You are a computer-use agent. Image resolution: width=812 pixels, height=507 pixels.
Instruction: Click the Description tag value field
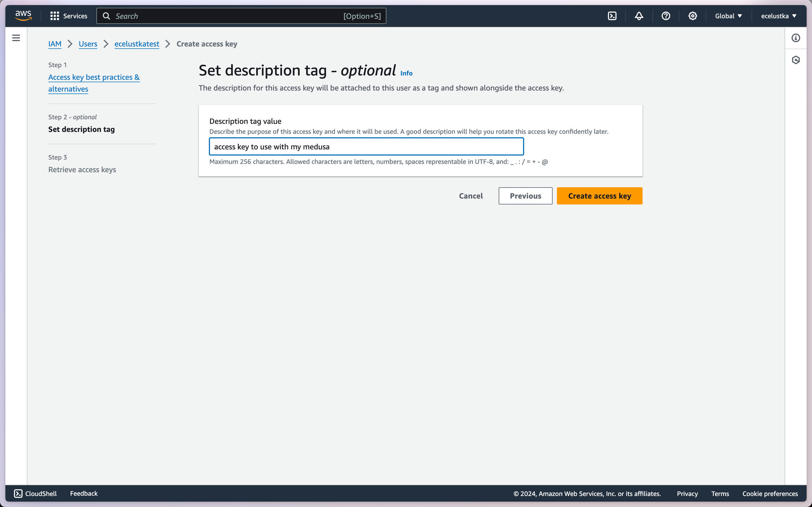[366, 147]
